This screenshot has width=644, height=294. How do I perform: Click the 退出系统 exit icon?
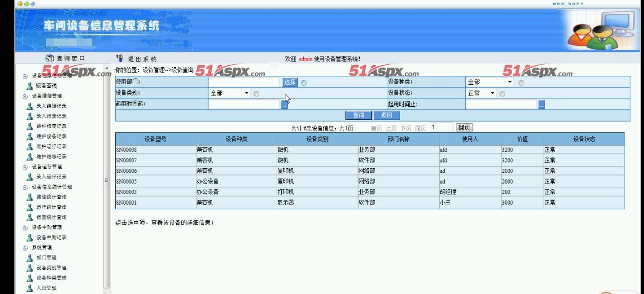pos(120,58)
